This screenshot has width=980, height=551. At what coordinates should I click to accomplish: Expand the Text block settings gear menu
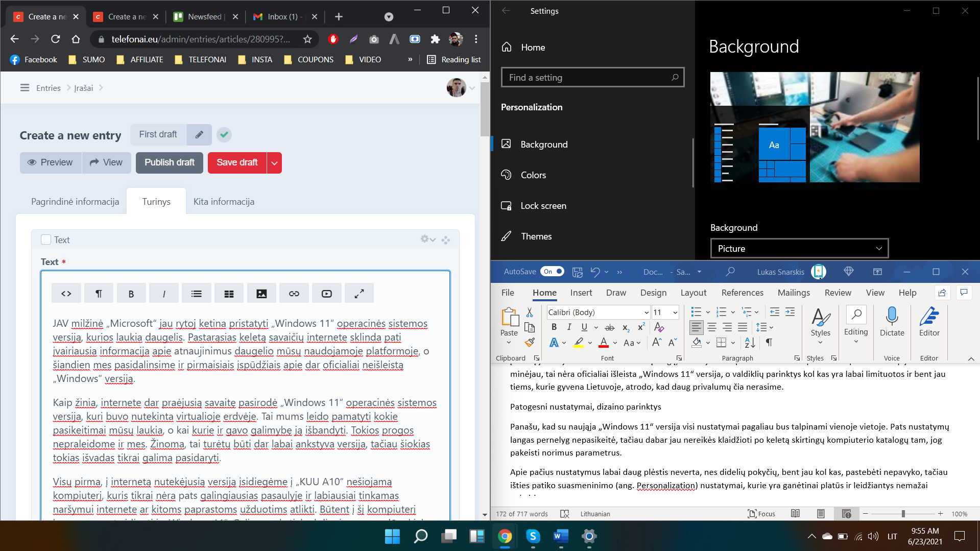click(x=428, y=239)
